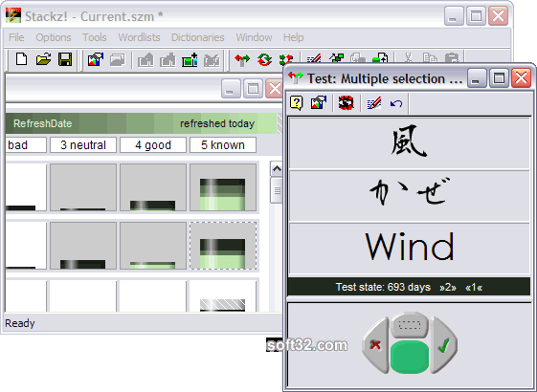Select first-row stack cell under '4 good'
The image size is (537, 392).
click(x=153, y=187)
